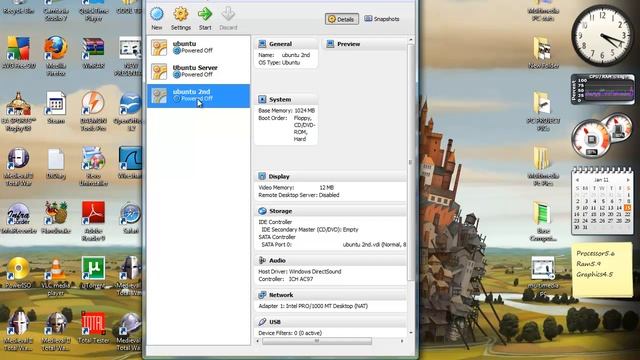Image resolution: width=640 pixels, height=360 pixels.
Task: Open the System section header
Action: [286, 99]
